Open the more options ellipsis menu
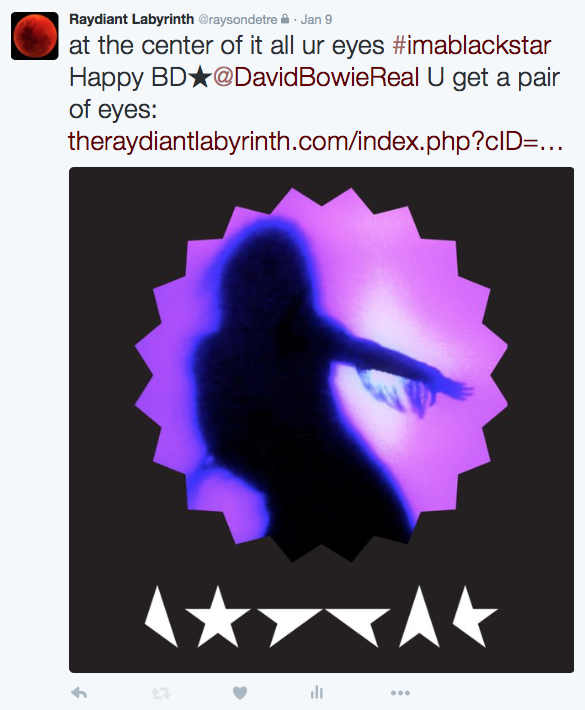This screenshot has height=710, width=585. coord(400,693)
